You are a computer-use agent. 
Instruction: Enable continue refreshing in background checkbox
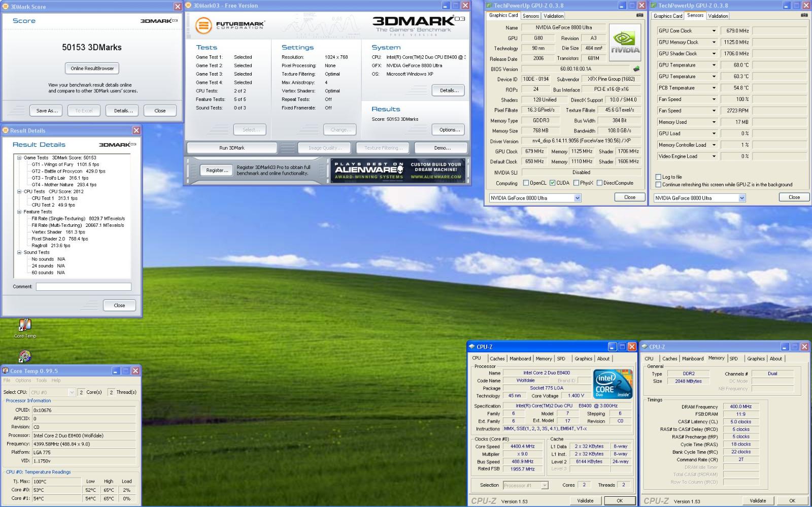(x=658, y=185)
